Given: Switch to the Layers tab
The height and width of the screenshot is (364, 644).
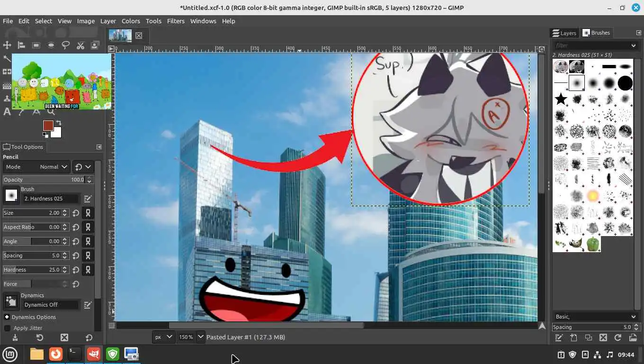Looking at the screenshot, I should point(564,33).
